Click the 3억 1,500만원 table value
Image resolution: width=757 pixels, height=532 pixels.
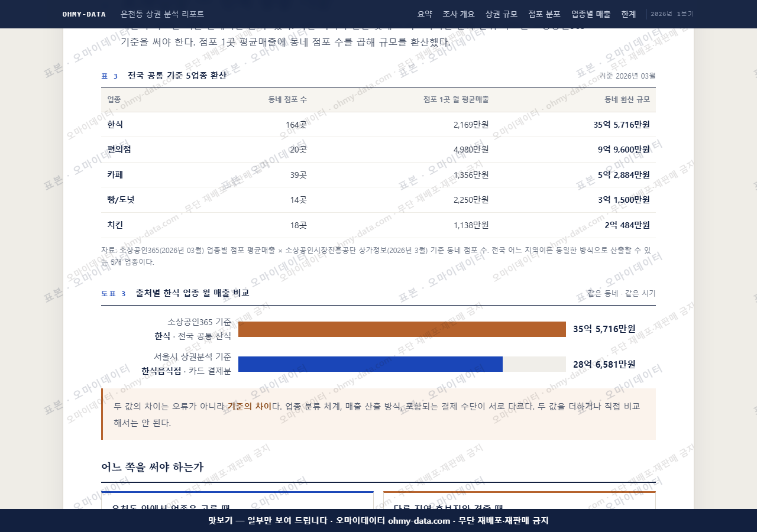pos(624,200)
